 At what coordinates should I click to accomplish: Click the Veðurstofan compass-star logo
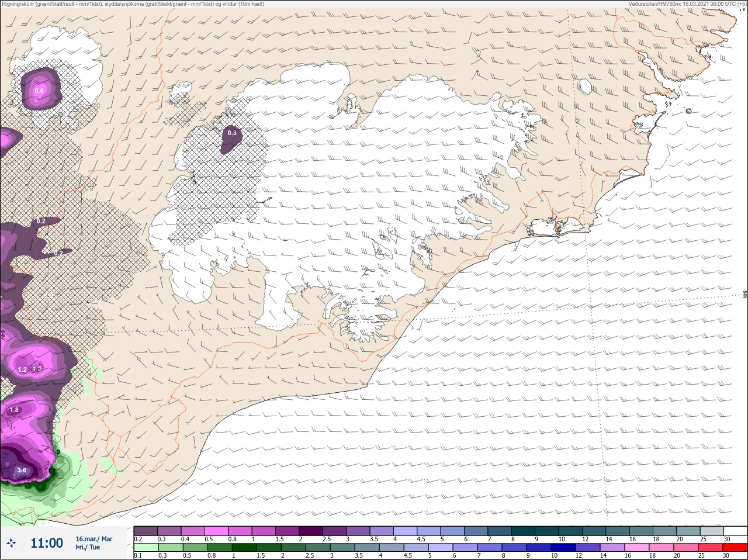click(11, 543)
